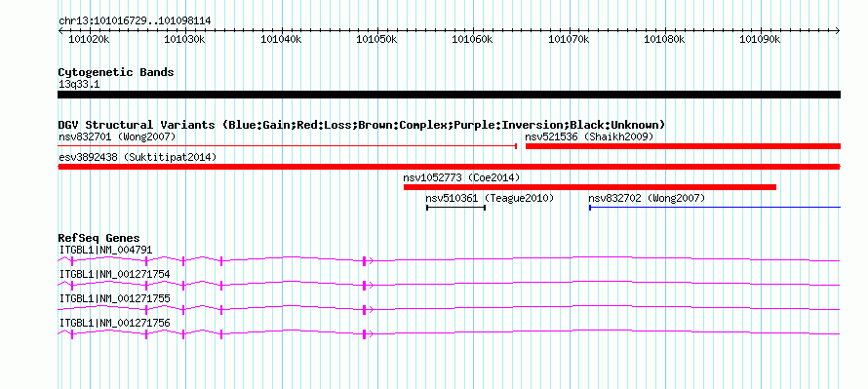Click the nsv1052773 (Coe2014) red bar
Image resolution: width=868 pixels, height=389 pixels.
point(589,187)
